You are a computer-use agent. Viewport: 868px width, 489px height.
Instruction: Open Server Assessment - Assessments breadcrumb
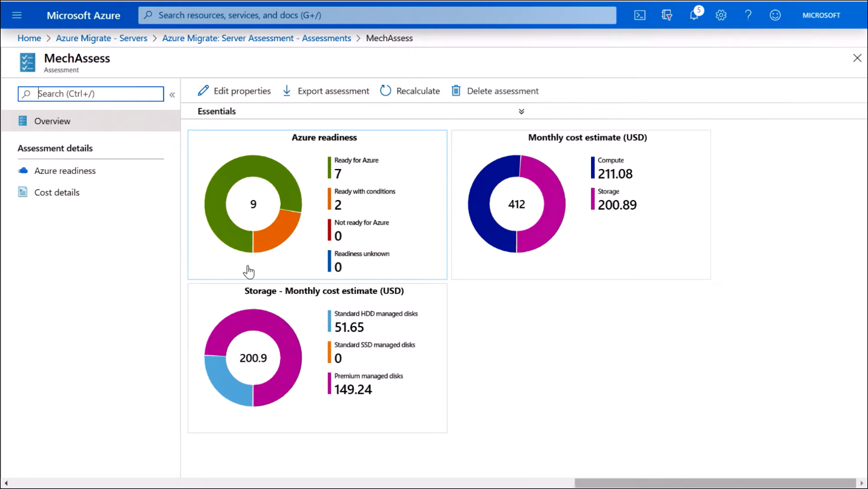point(256,38)
